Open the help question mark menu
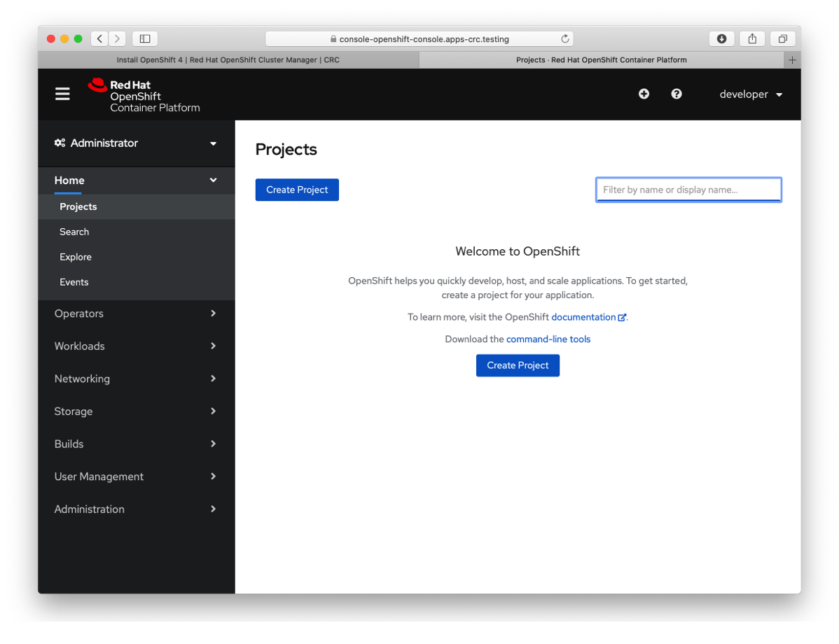 (x=676, y=94)
